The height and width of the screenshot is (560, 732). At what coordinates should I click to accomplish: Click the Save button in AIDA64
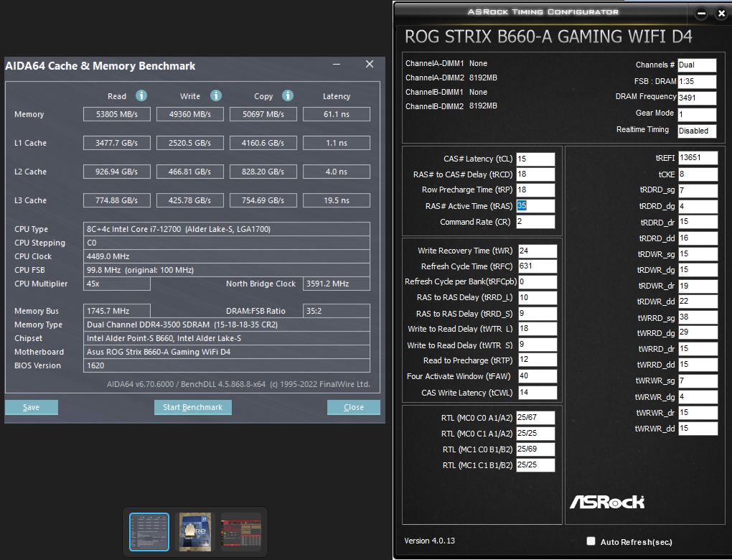(x=32, y=407)
